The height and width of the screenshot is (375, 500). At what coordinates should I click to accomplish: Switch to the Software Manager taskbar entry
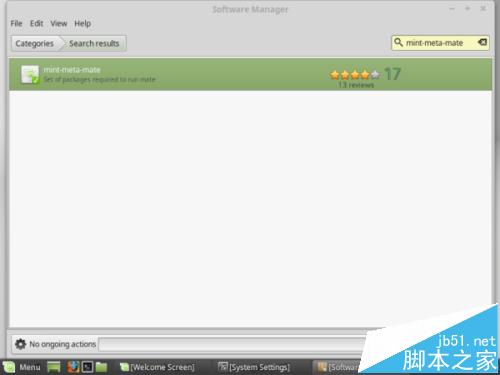pyautogui.click(x=338, y=367)
